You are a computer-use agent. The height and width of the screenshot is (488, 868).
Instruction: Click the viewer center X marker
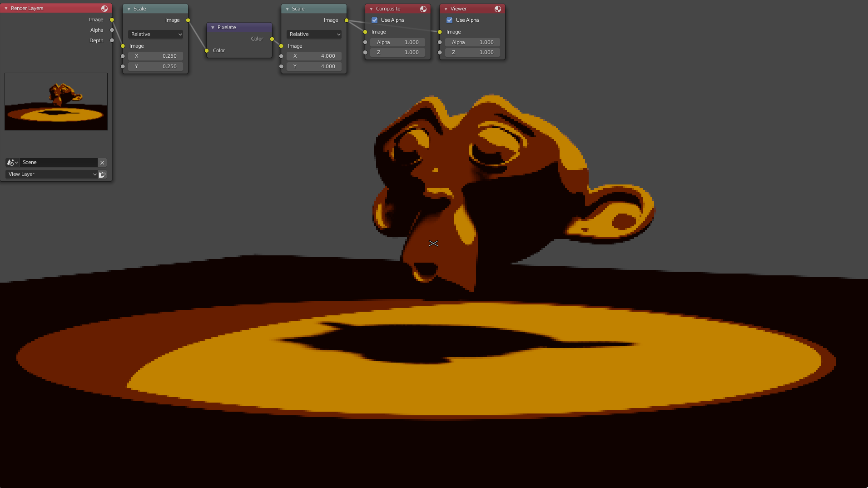pyautogui.click(x=433, y=244)
